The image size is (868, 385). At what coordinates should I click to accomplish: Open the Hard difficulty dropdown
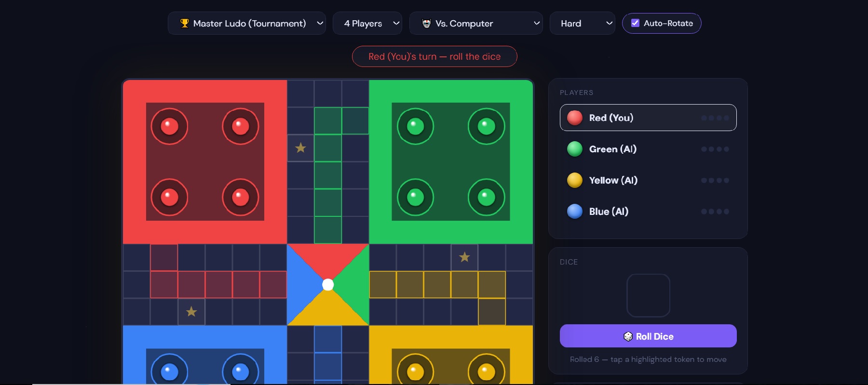point(583,23)
